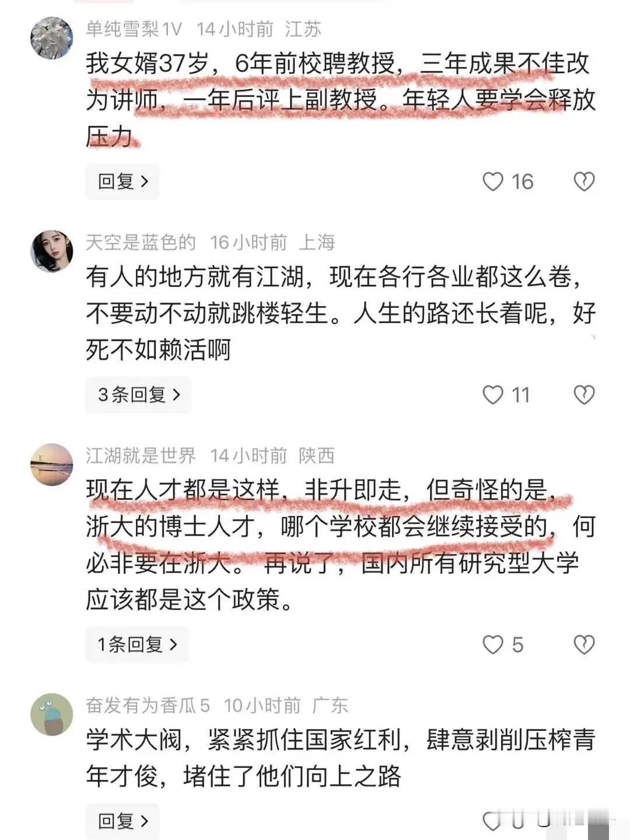Open profile from username 奋发有为香瓜5
Screen dimensions: 630x840
pyautogui.click(x=148, y=705)
